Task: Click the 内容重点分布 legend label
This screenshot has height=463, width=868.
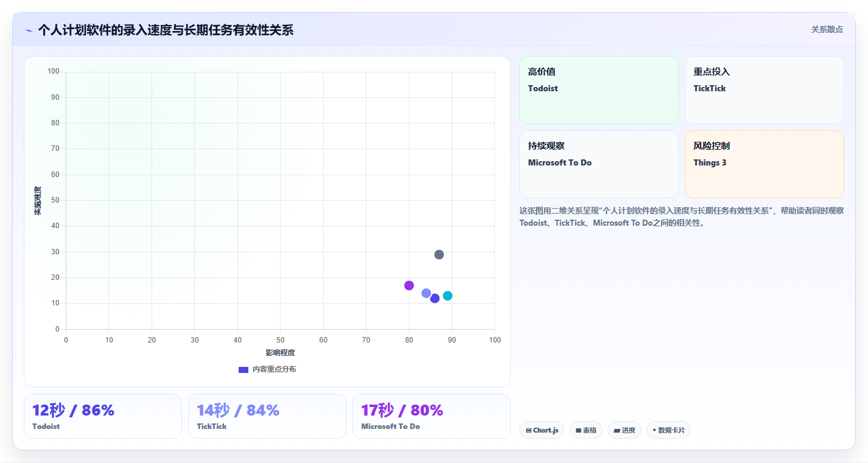Action: click(x=275, y=369)
